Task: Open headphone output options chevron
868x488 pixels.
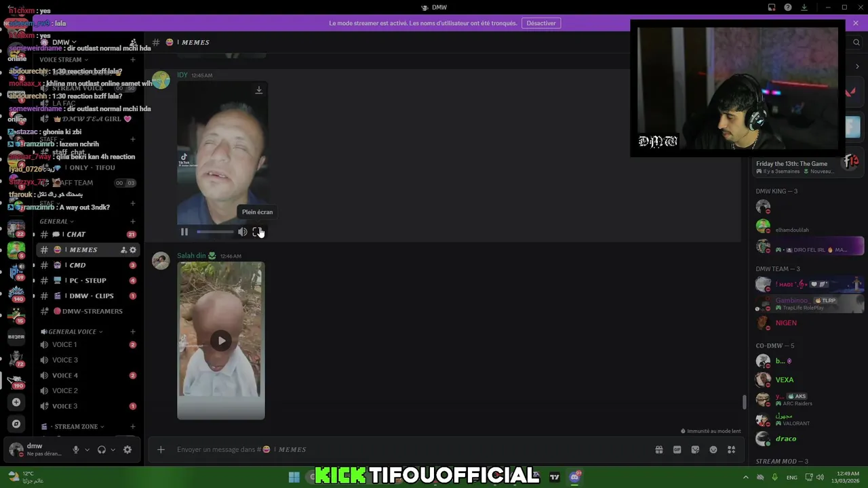Action: pos(113,449)
